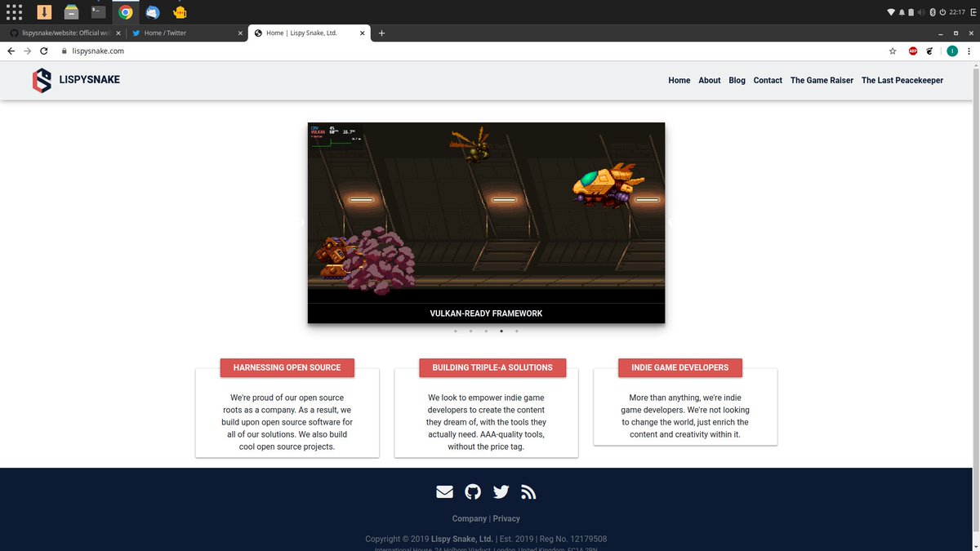Click the Vulkan-Ready Framework caption
The image size is (980, 551).
(x=486, y=313)
